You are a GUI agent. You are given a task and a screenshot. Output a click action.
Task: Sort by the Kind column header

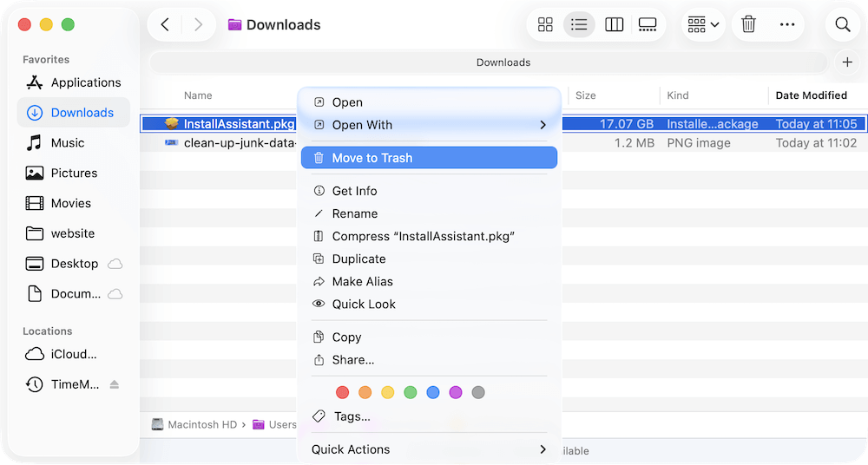tap(678, 95)
